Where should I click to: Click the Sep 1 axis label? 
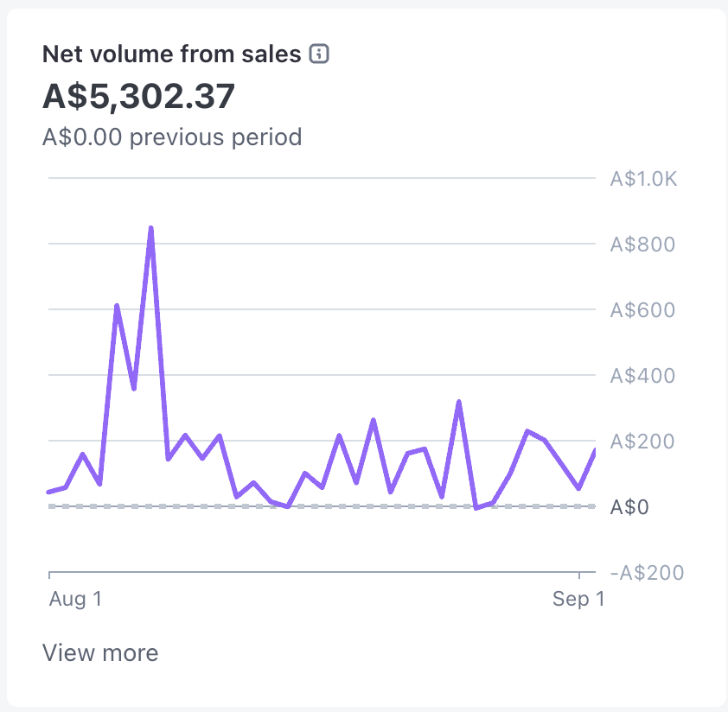pyautogui.click(x=578, y=599)
